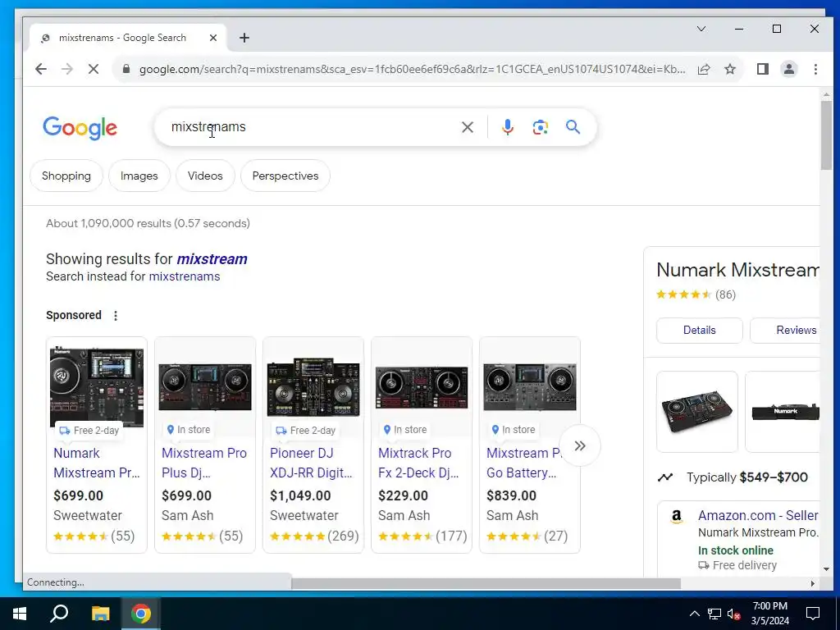Open the network status tray icon

pyautogui.click(x=714, y=614)
